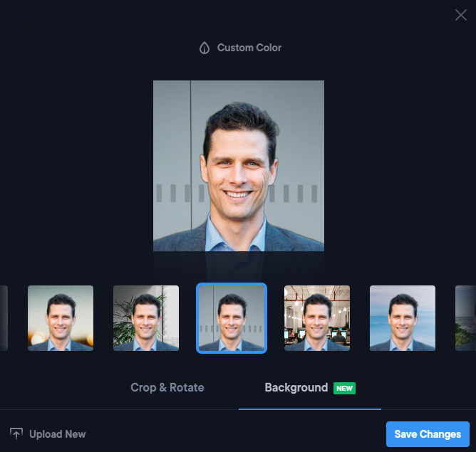Choose the plant and window background thumbnail
This screenshot has height=452, width=476.
[x=146, y=318]
